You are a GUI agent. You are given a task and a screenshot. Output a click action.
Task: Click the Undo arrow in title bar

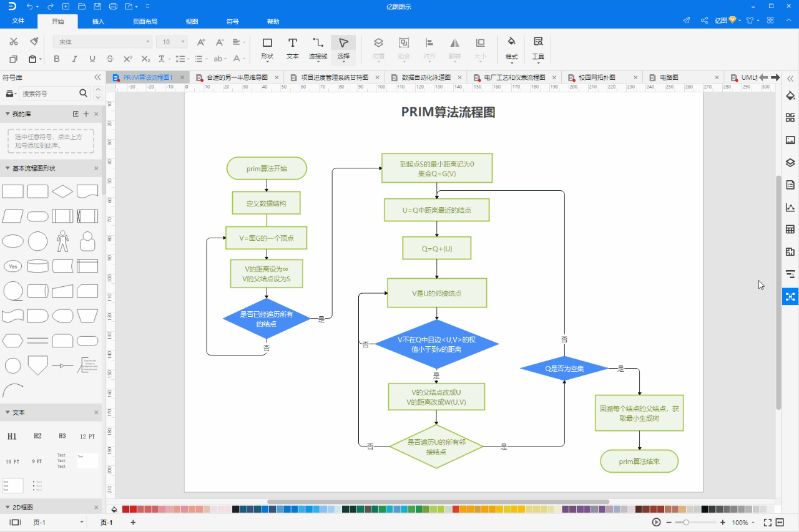[30, 6]
